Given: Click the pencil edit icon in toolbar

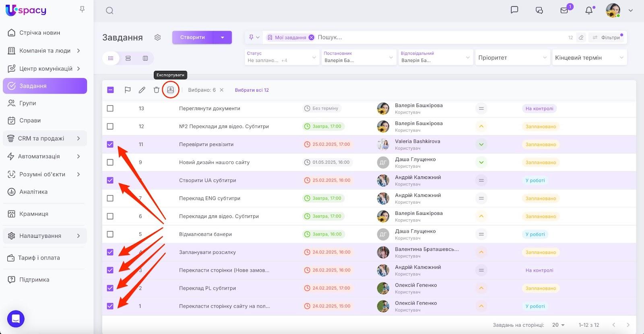Looking at the screenshot, I should pyautogui.click(x=142, y=90).
